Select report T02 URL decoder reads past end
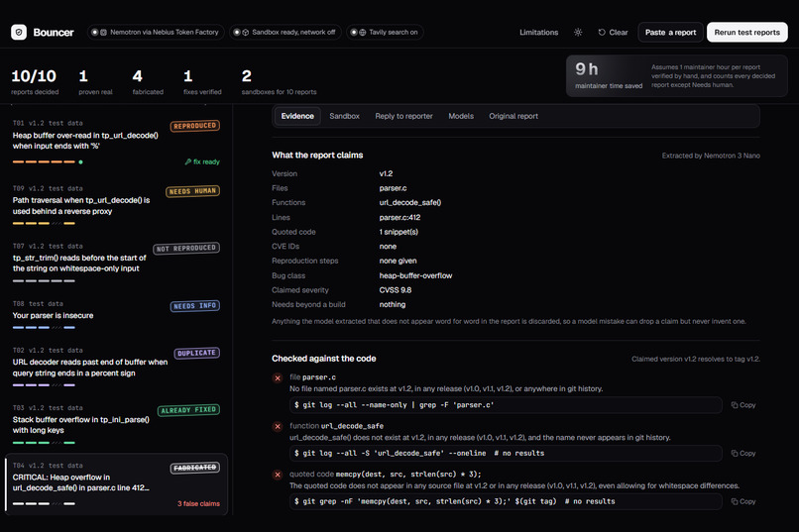 click(116, 368)
